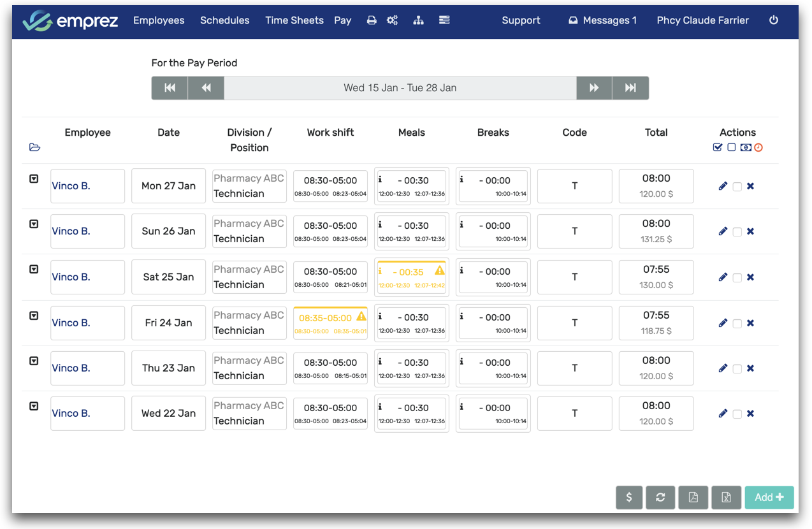Edit the Mon 27 Jan entry pencil

(x=723, y=186)
